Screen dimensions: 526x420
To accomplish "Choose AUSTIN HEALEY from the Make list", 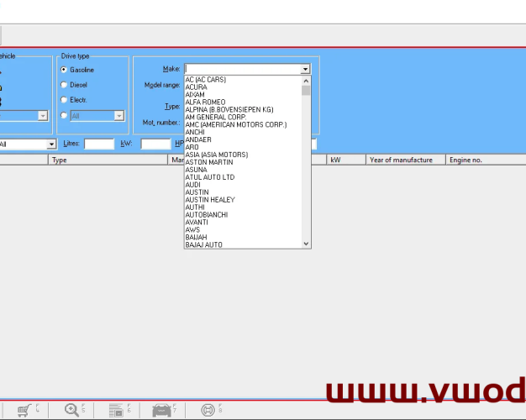I will coord(243,200).
